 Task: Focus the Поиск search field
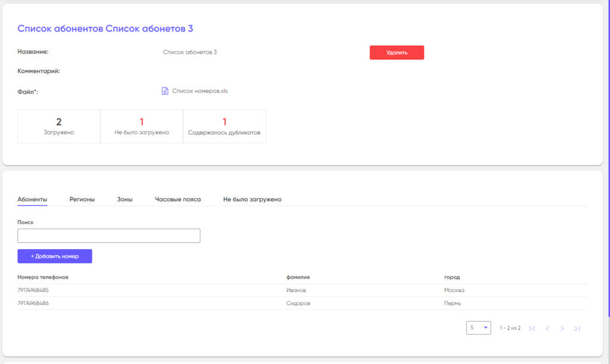[109, 236]
